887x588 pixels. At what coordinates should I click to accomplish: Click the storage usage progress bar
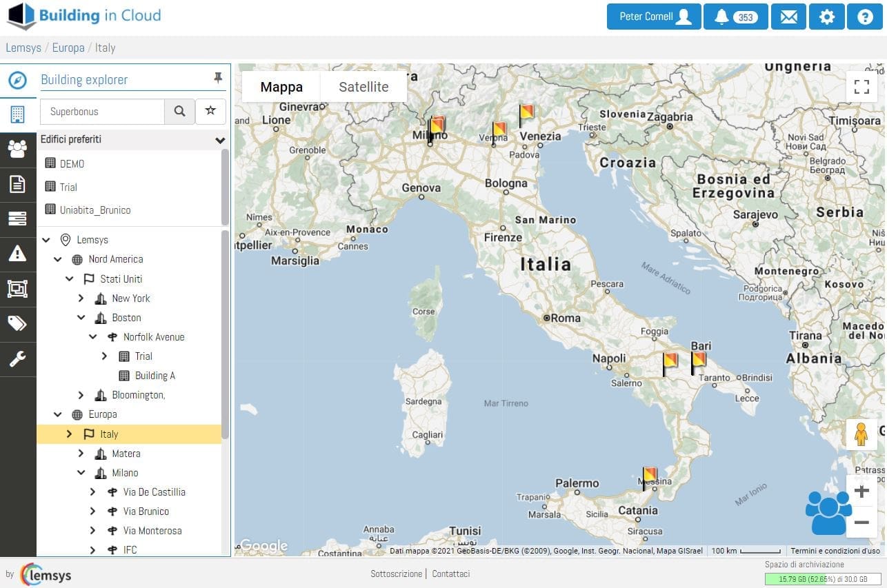823,579
